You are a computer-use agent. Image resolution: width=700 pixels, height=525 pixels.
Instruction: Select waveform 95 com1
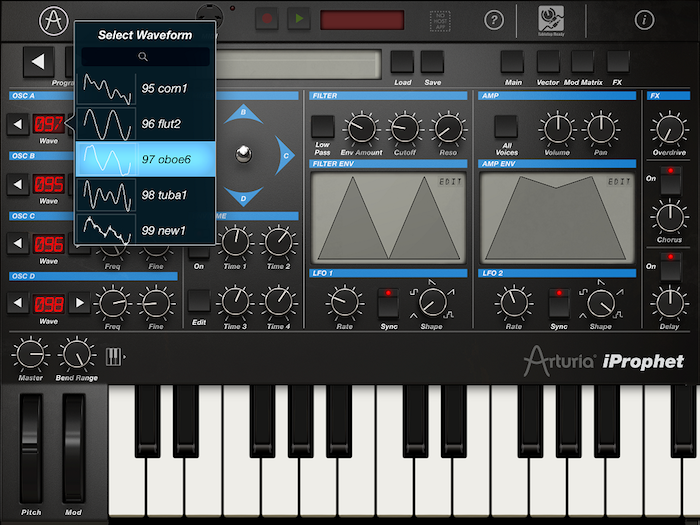point(146,88)
